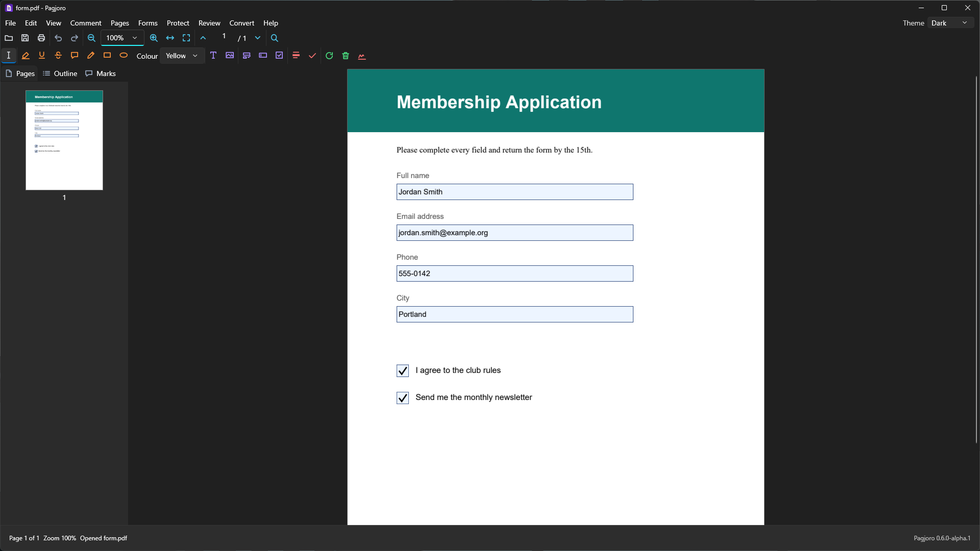Fit page to width with the arrows icon
The width and height of the screenshot is (980, 551).
(170, 38)
